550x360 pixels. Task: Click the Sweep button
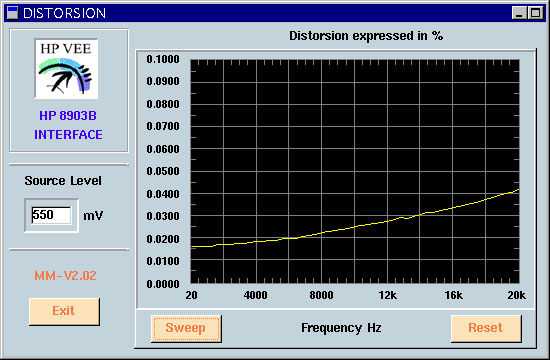(186, 328)
